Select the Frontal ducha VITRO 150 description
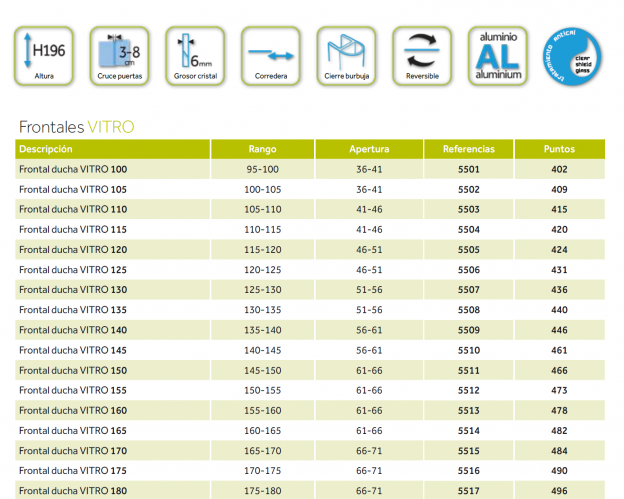Image resolution: width=624 pixels, height=499 pixels. coord(73,371)
